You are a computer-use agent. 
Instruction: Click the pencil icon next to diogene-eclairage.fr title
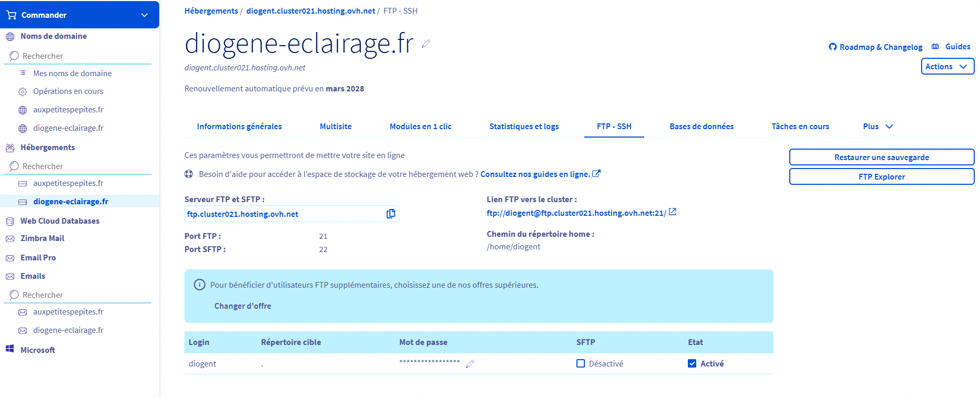[x=426, y=44]
